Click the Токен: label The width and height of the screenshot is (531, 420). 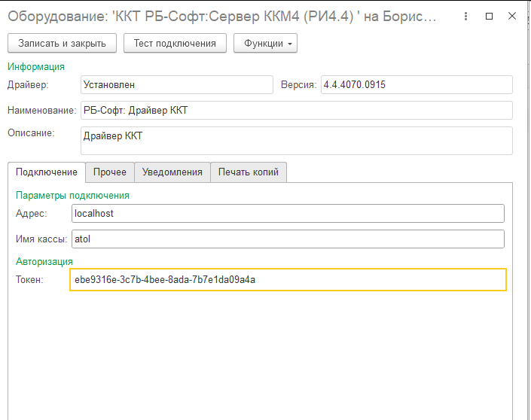tap(29, 279)
